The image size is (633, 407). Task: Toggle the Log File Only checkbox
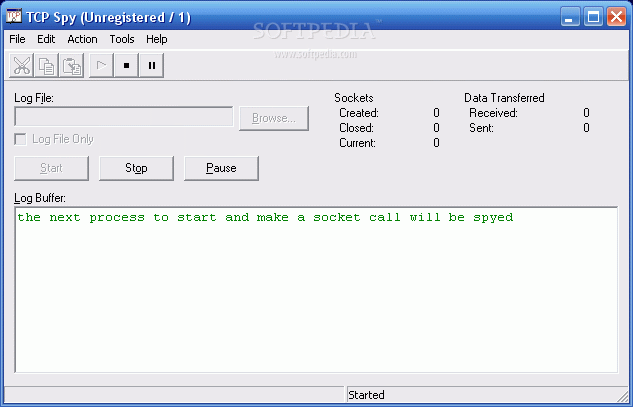[x=20, y=139]
